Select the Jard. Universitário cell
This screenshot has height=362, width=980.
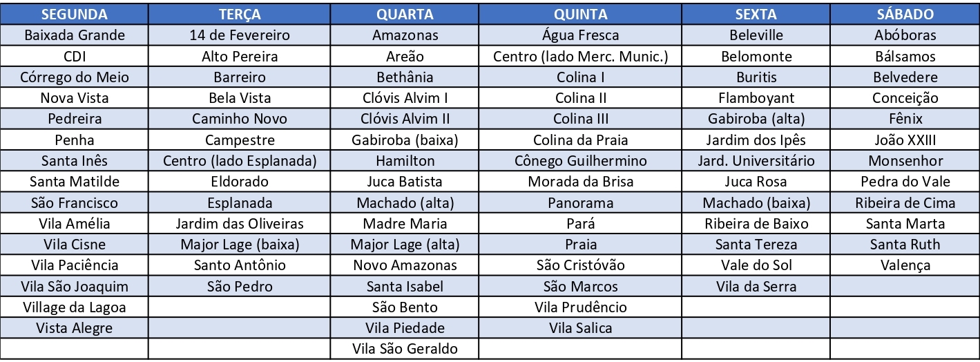756,161
